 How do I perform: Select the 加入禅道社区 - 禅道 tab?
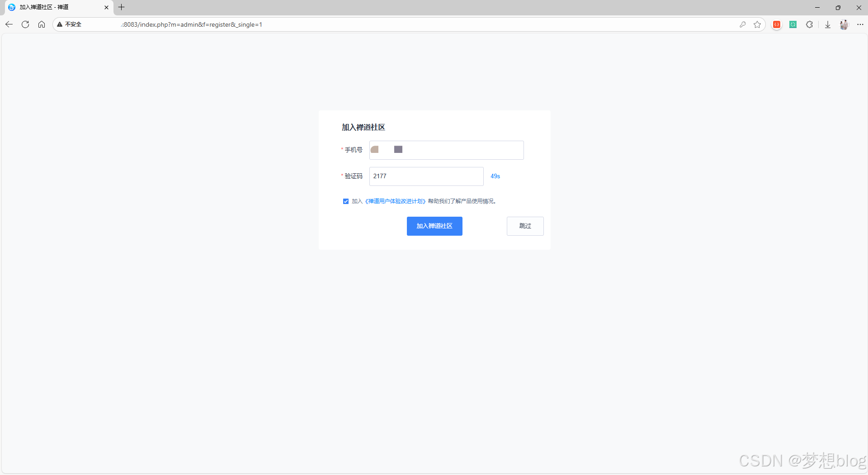click(58, 7)
